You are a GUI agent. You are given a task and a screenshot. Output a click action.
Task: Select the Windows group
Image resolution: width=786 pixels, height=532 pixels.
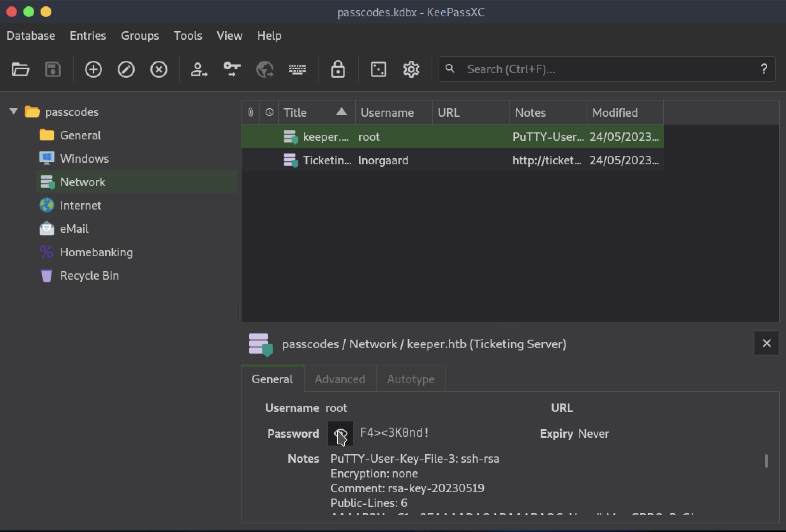85,159
